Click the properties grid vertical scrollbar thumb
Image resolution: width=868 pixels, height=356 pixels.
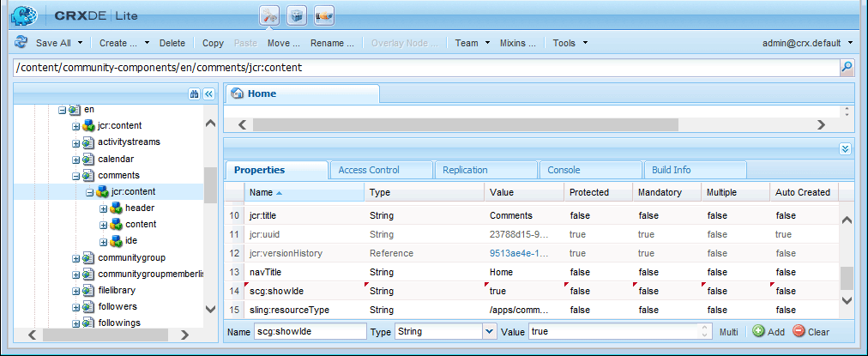coord(847,277)
